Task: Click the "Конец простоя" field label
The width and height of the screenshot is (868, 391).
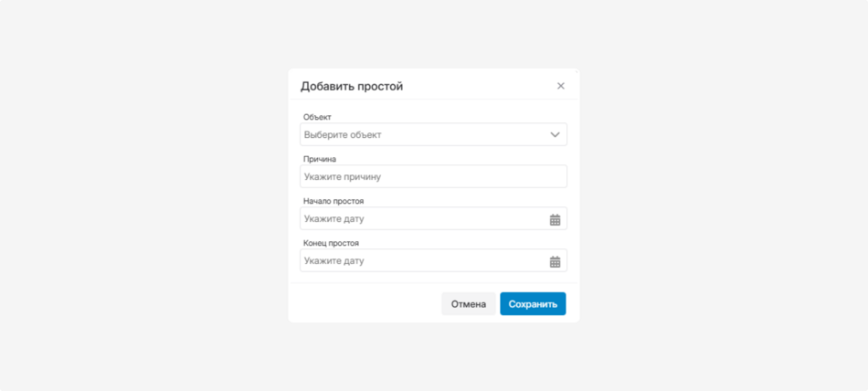Action: 331,243
